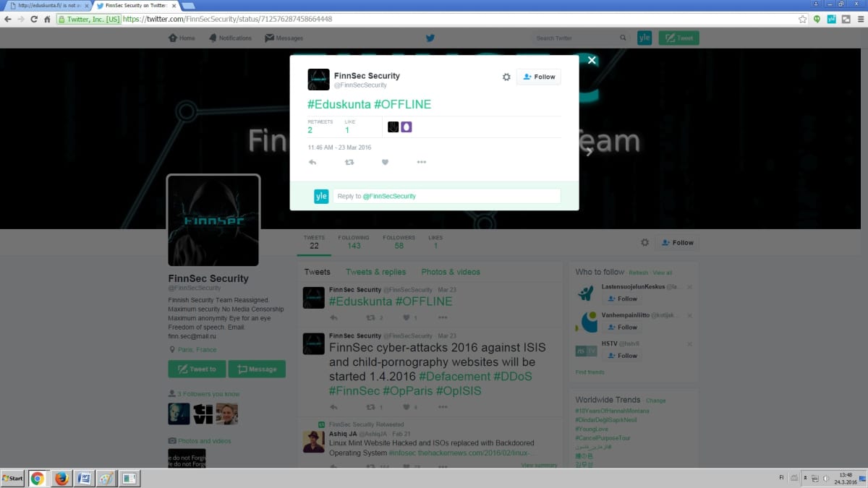
Task: Open FinnSec Security avatar in tweet popup
Action: click(318, 80)
